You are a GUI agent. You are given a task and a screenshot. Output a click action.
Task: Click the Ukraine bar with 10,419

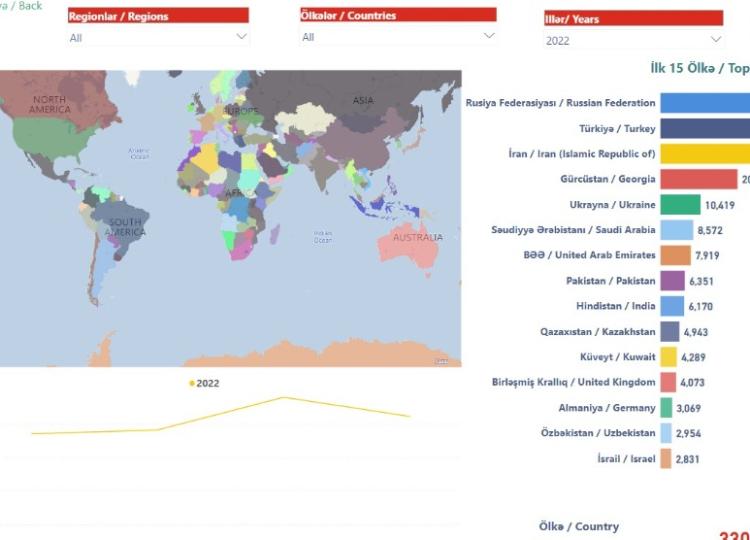click(x=680, y=205)
